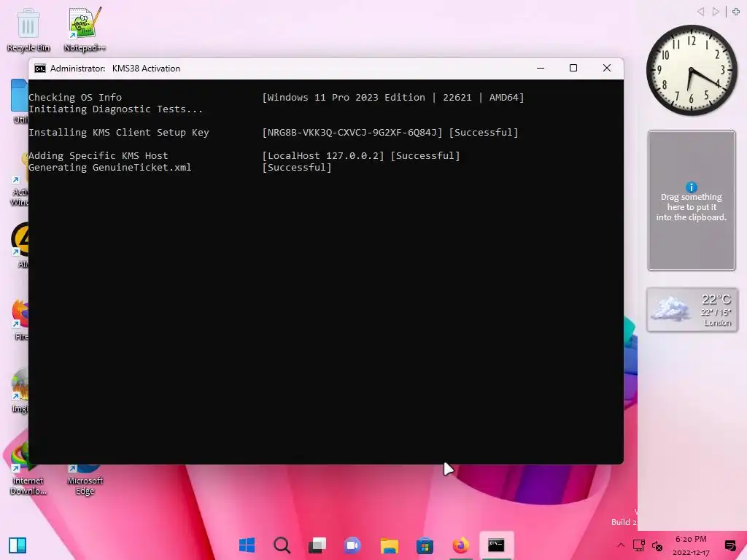The height and width of the screenshot is (560, 747).
Task: Open the notification center icon
Action: click(729, 545)
